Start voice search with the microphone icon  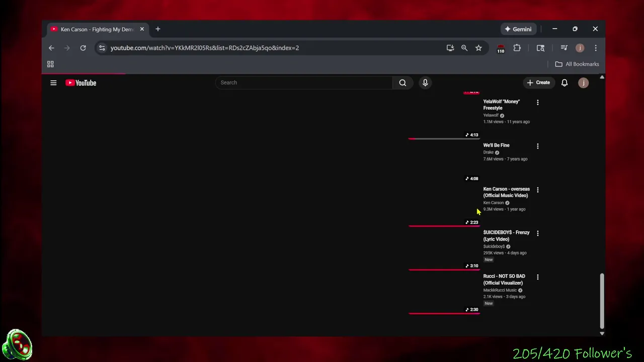[x=425, y=82]
